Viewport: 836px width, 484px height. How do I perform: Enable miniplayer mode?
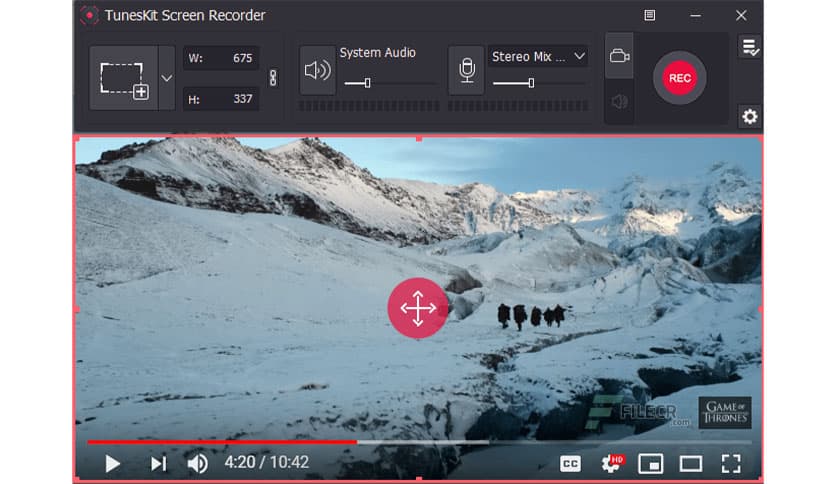(x=650, y=464)
